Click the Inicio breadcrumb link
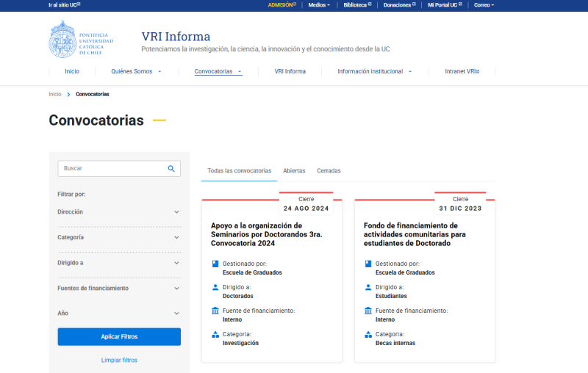The width and height of the screenshot is (588, 373). (54, 95)
